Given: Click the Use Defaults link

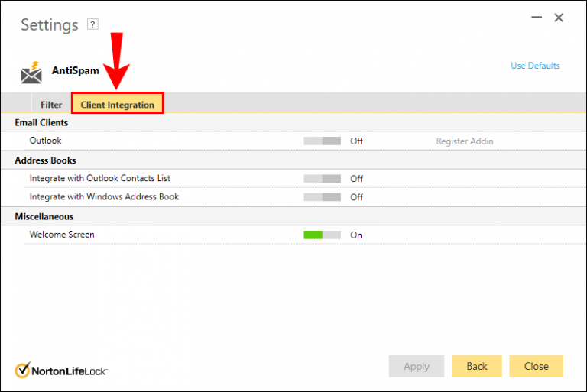Looking at the screenshot, I should tap(535, 66).
